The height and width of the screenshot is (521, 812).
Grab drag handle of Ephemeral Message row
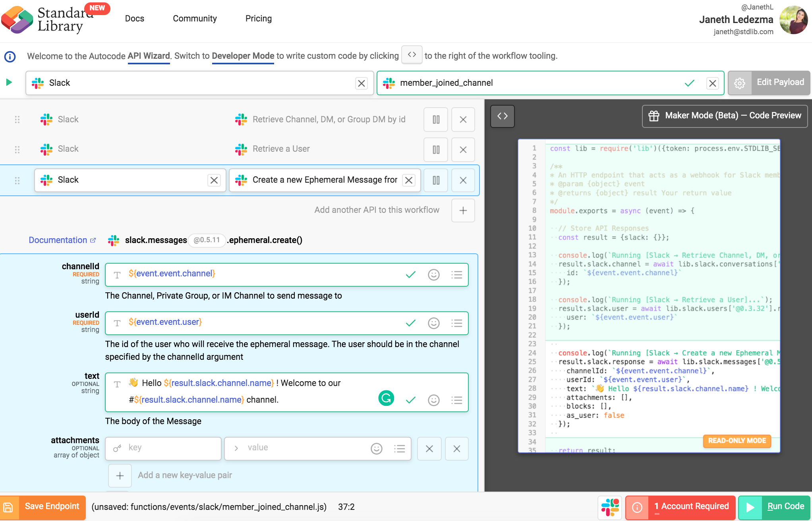[x=17, y=181]
